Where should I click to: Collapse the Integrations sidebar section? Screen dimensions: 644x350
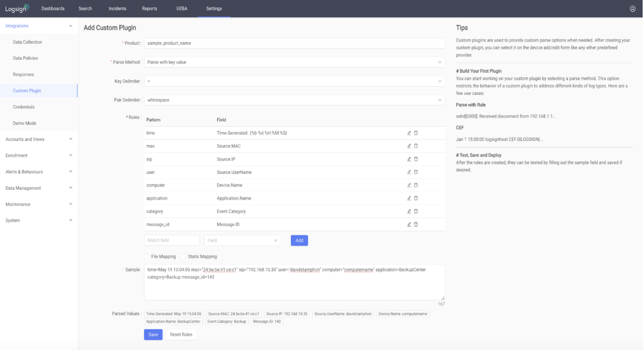tap(38, 26)
